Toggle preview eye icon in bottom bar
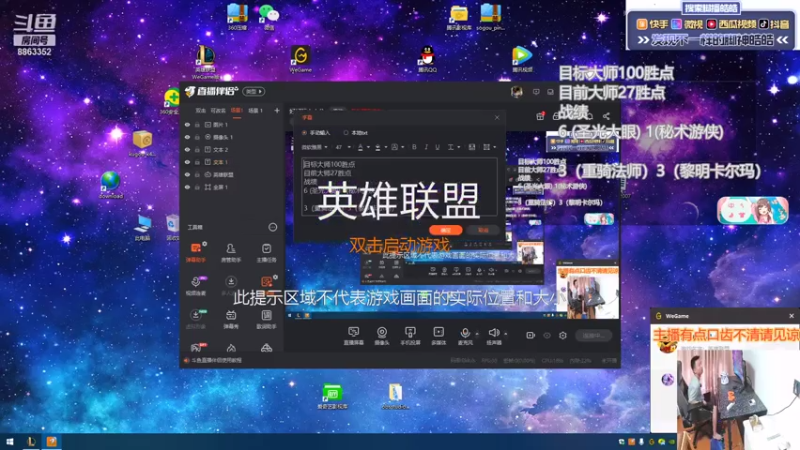The height and width of the screenshot is (450, 800). tap(547, 335)
